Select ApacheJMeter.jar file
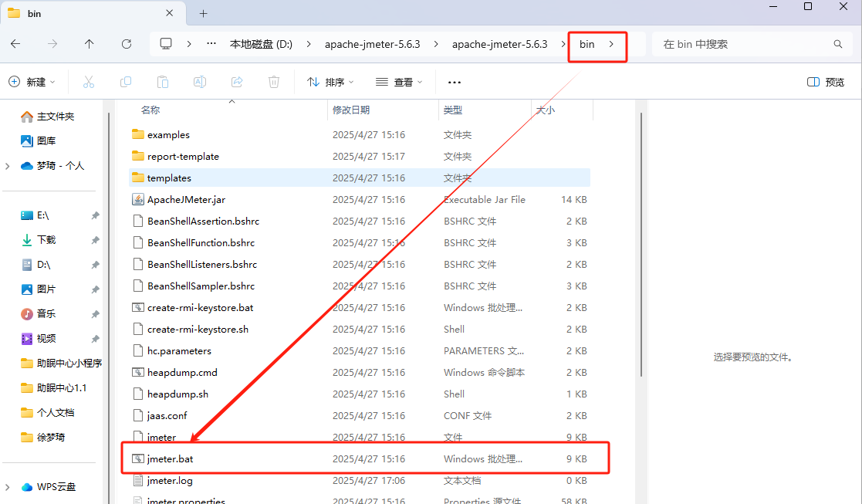The height and width of the screenshot is (504, 862). pos(360,199)
